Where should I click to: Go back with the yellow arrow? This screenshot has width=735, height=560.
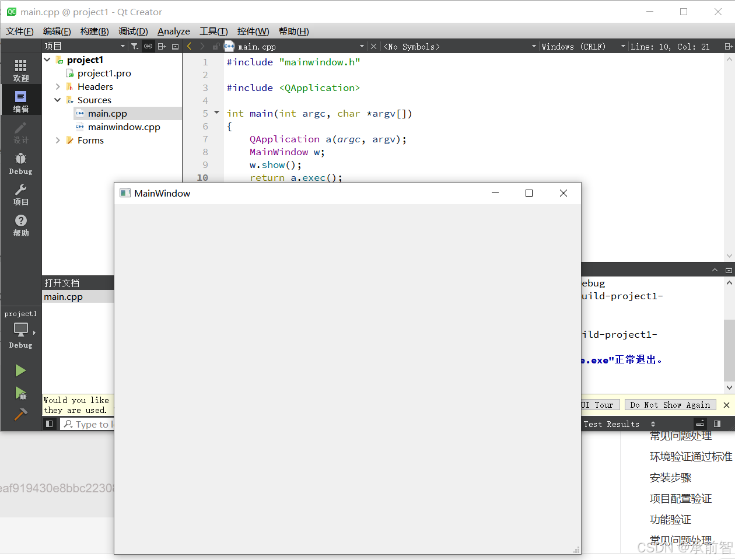(x=189, y=46)
